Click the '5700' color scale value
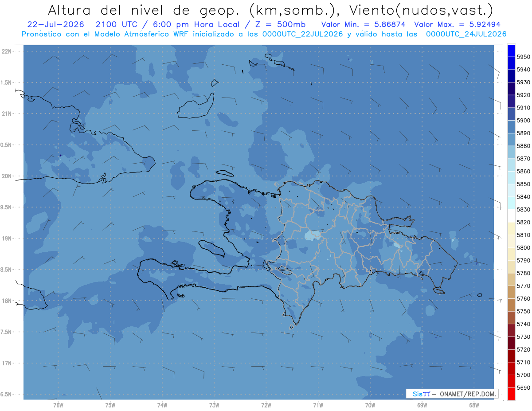 tap(524, 375)
